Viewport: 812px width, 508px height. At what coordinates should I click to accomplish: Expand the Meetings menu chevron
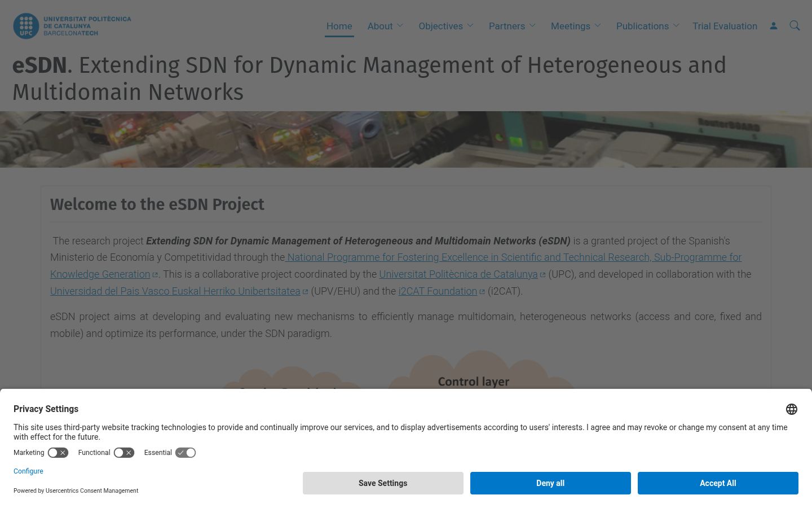point(598,25)
